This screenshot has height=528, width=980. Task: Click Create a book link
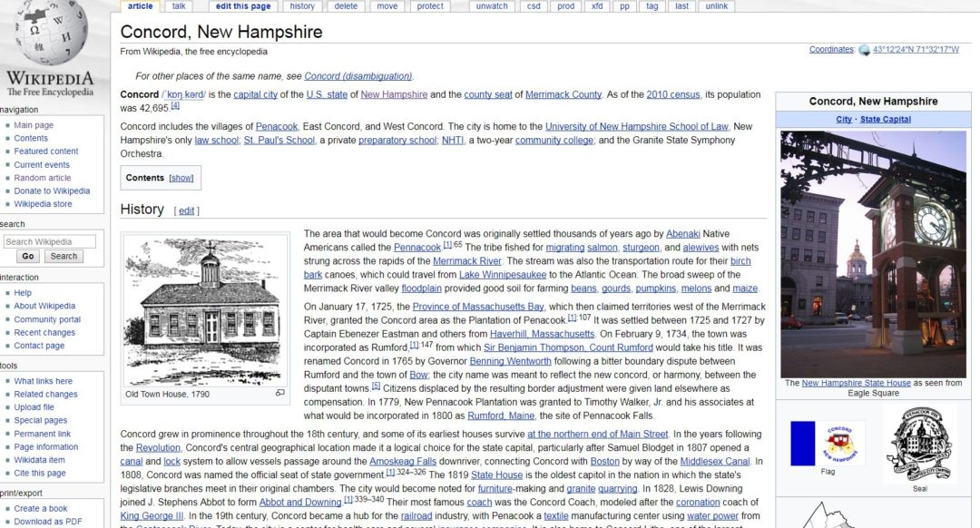(41, 509)
